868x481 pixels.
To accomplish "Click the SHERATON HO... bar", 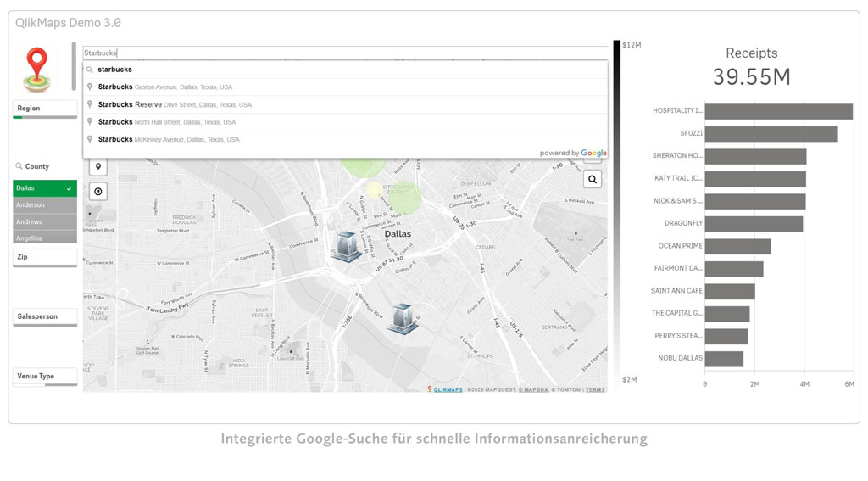I will pyautogui.click(x=755, y=156).
